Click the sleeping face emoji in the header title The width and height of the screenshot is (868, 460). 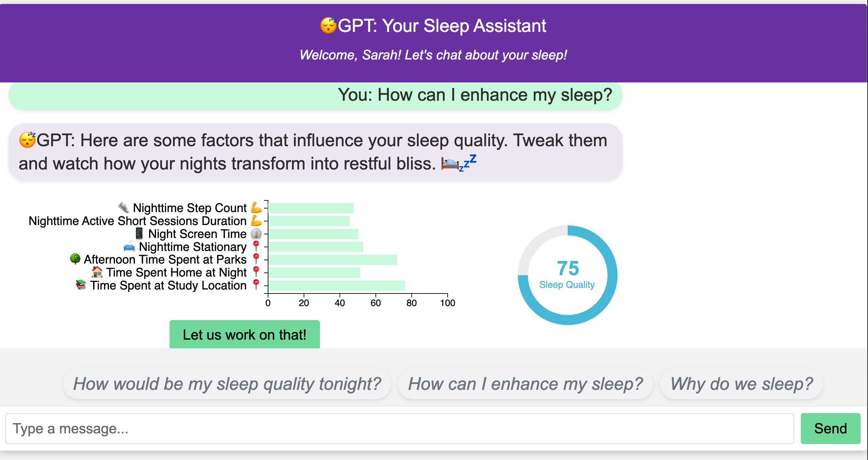tap(328, 26)
